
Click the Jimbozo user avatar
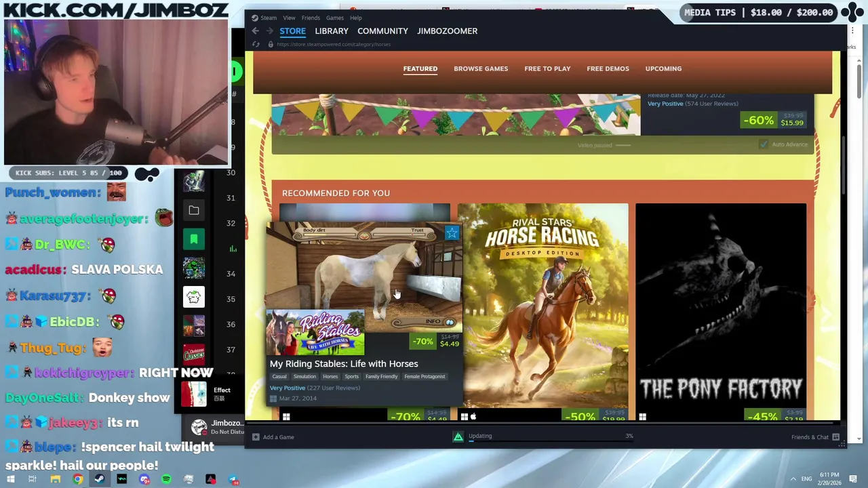point(198,427)
